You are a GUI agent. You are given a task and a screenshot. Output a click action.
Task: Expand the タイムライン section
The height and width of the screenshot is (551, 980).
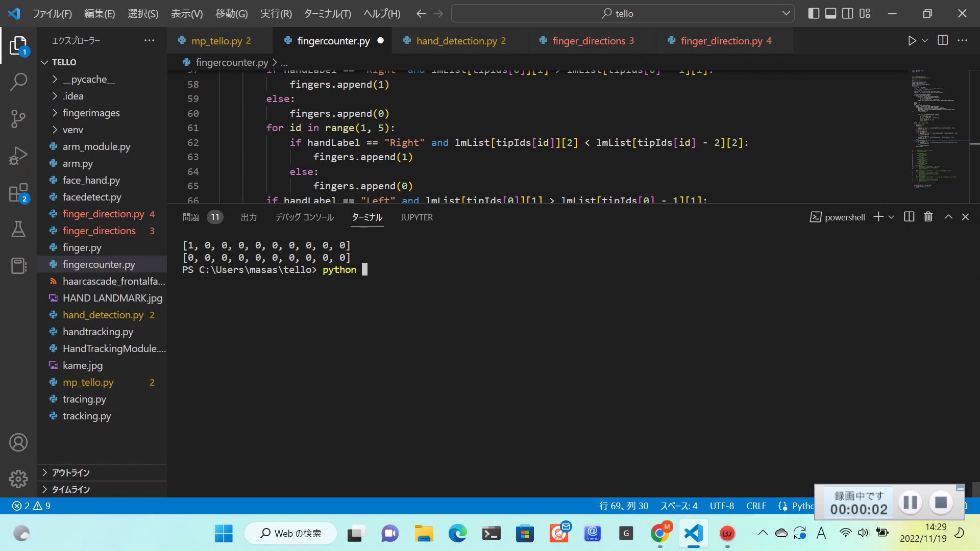tap(102, 489)
